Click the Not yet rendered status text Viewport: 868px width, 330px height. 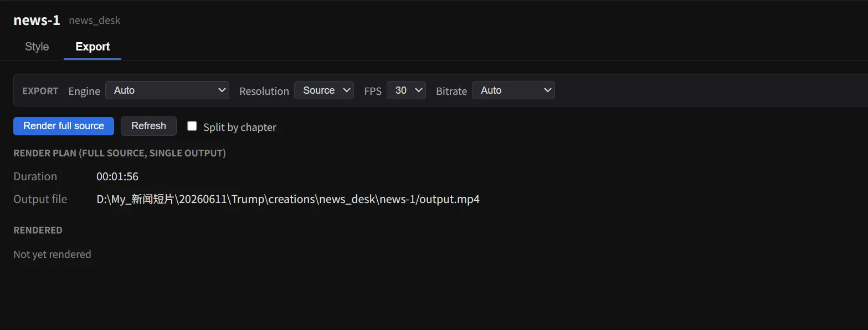[x=52, y=255]
